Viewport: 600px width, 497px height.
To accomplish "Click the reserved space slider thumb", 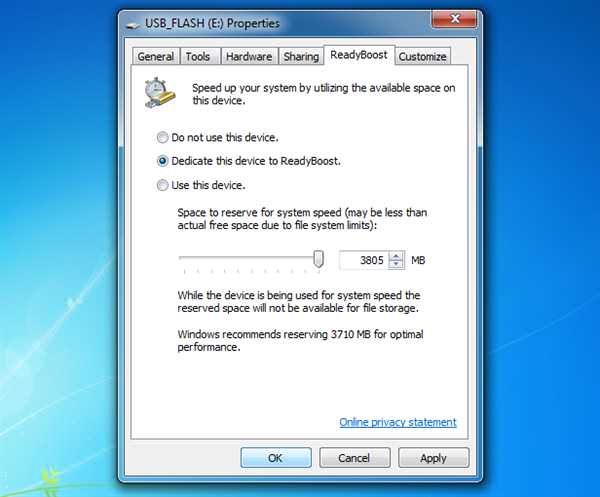I will pyautogui.click(x=318, y=259).
